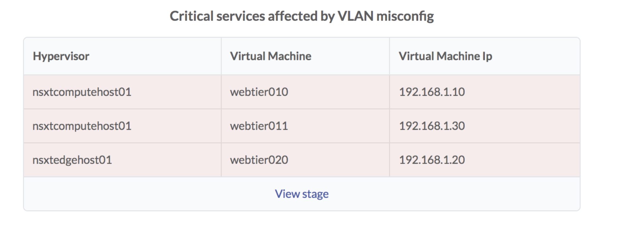This screenshot has width=644, height=235.
Task: Click the IP address 192.168.1.20
Action: coord(432,160)
